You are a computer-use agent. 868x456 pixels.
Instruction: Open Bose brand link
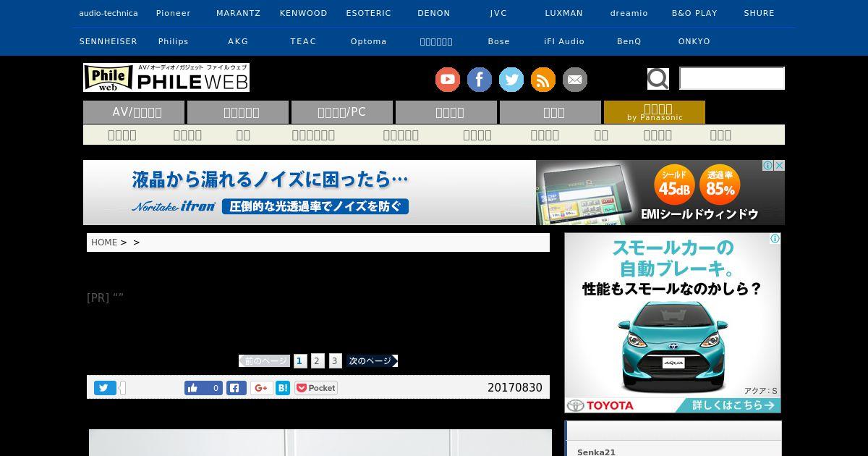pos(499,41)
